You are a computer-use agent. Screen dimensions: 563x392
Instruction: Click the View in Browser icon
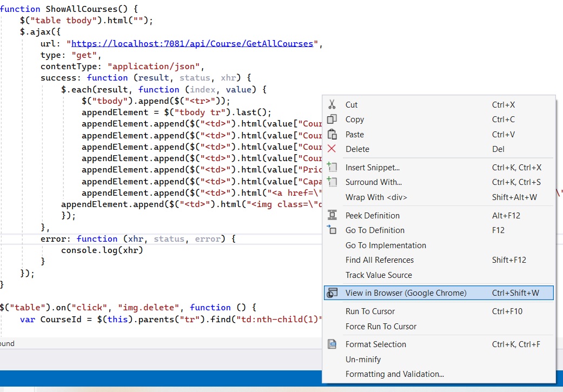pyautogui.click(x=332, y=293)
